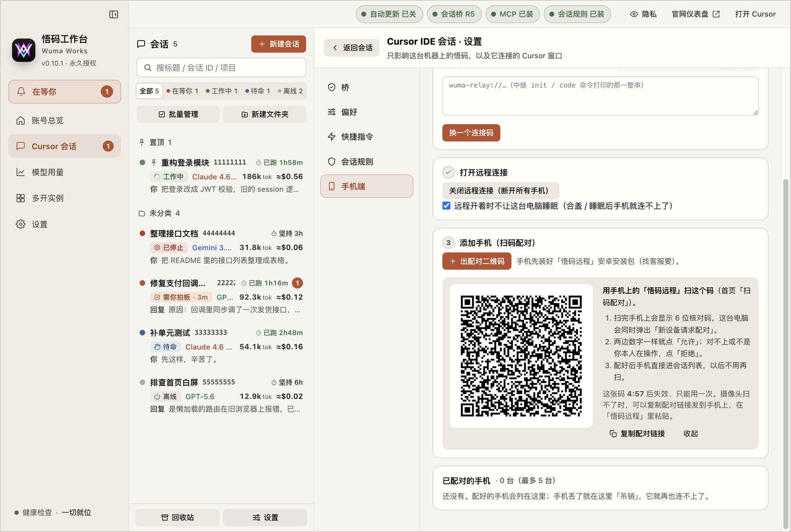This screenshot has height=532, width=791.
Task: Click the unread badge on 修复支付回调
Action: 297,283
